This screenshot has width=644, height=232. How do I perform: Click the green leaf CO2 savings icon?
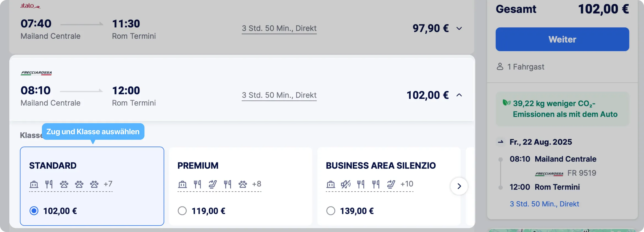coord(506,103)
